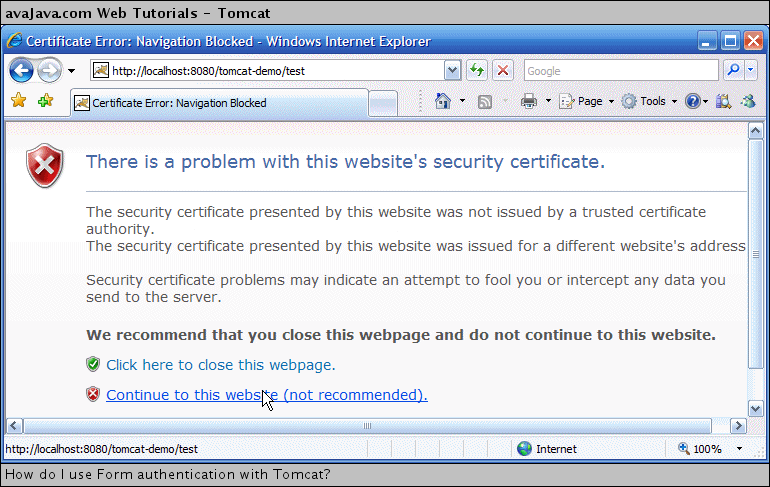This screenshot has width=770, height=487.
Task: Open search provider options dropdown
Action: tap(751, 70)
